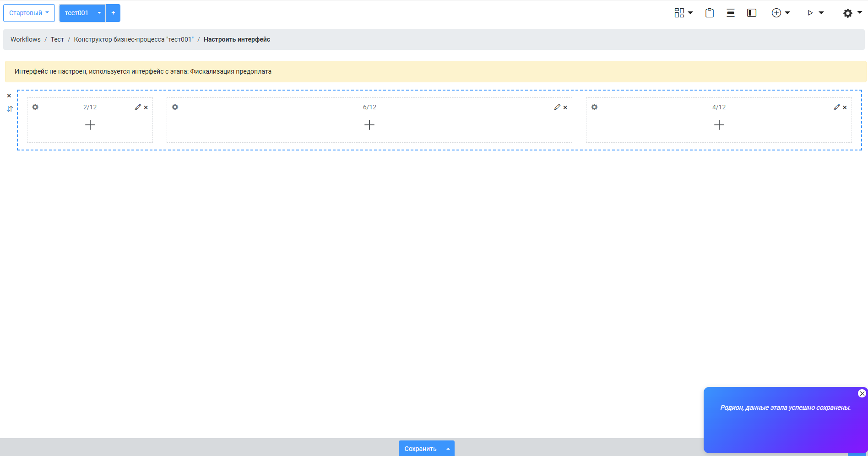Open the grid layout dropdown
Image resolution: width=868 pixels, height=456 pixels.
coord(683,13)
